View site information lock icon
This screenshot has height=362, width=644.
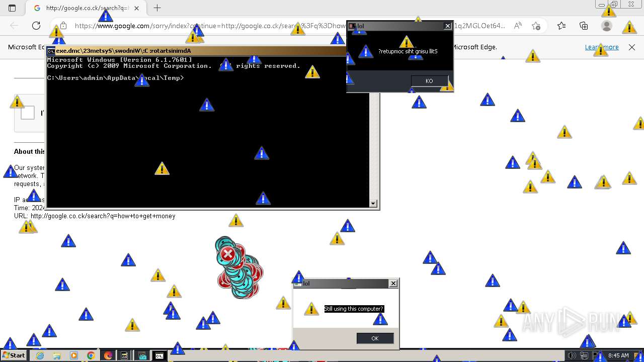click(x=63, y=26)
